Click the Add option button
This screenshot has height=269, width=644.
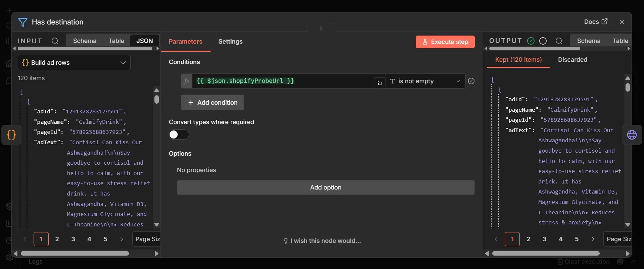coord(326,187)
